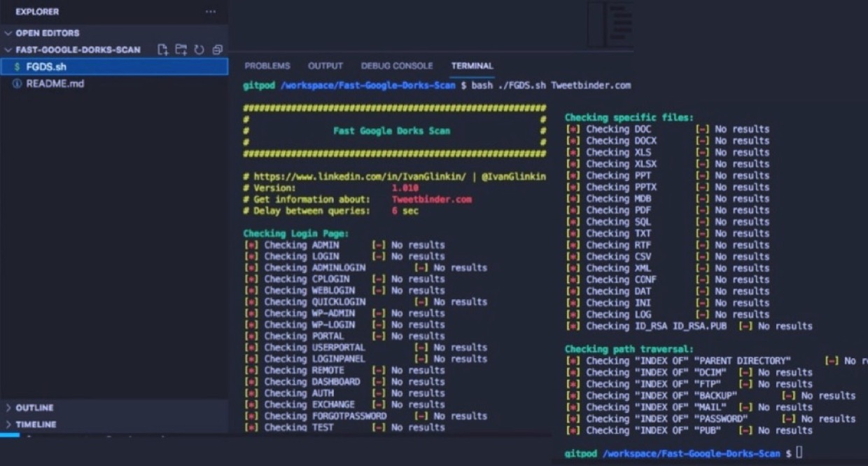868x466 pixels.
Task: Click the 'Checking PDF' result line
Action: pyautogui.click(x=668, y=210)
